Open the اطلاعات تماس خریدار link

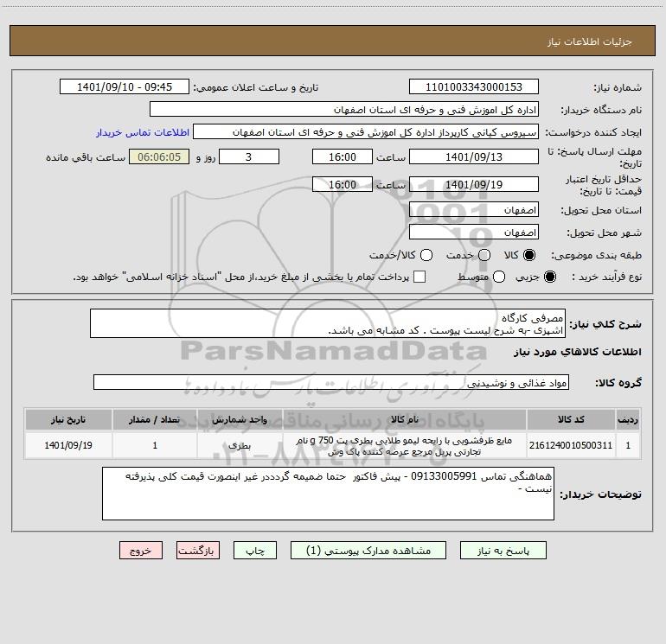(x=143, y=132)
